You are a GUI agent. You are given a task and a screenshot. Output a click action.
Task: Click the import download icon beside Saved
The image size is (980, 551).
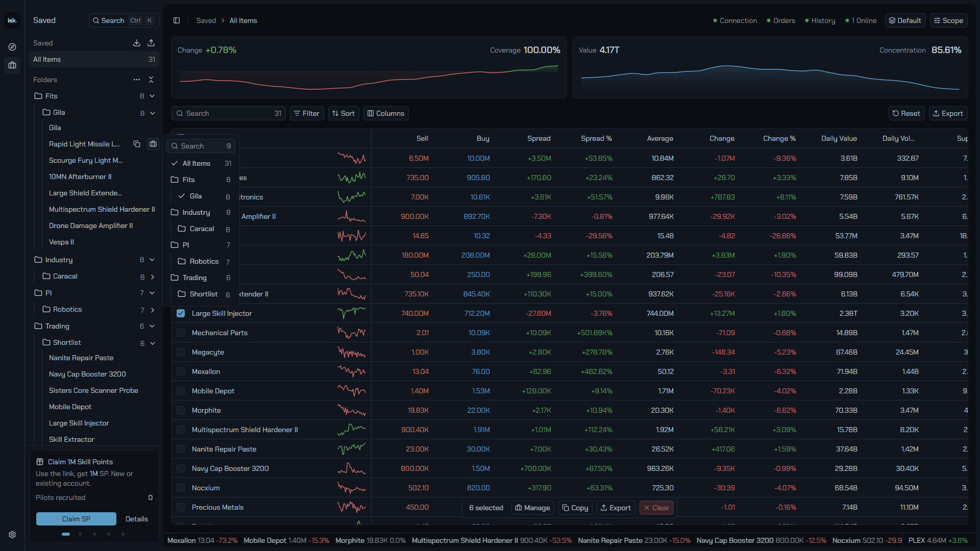point(137,43)
